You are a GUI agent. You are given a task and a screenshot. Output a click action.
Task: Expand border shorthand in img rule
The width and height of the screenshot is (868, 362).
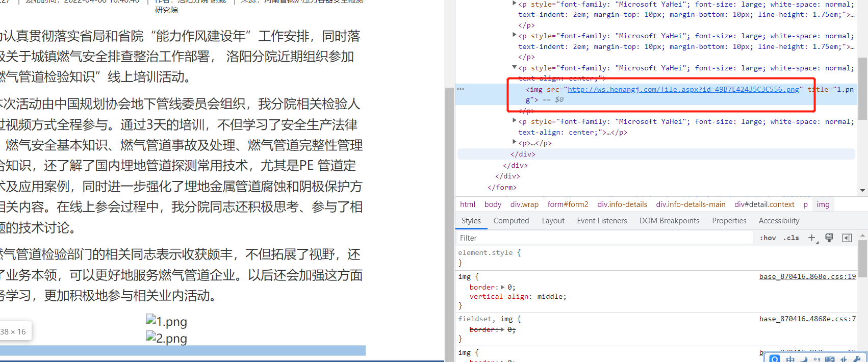pyautogui.click(x=503, y=287)
